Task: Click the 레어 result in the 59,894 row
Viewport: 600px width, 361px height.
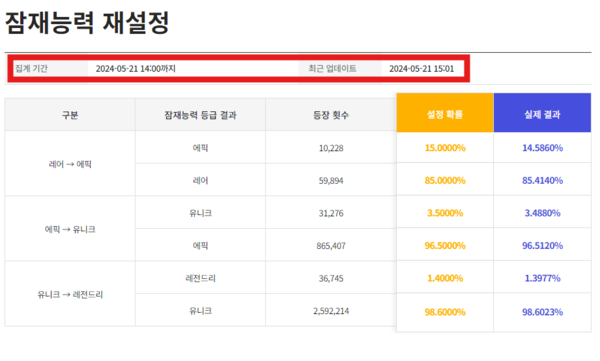Action: coord(200,180)
